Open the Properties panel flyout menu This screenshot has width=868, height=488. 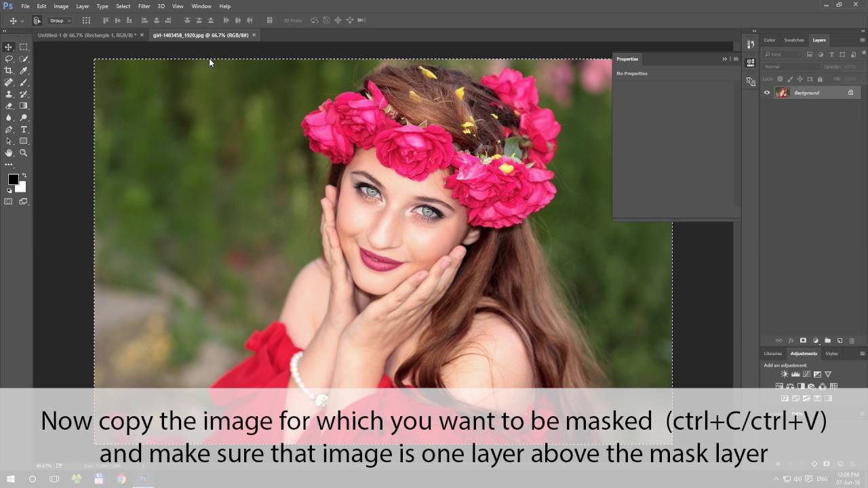(x=736, y=59)
